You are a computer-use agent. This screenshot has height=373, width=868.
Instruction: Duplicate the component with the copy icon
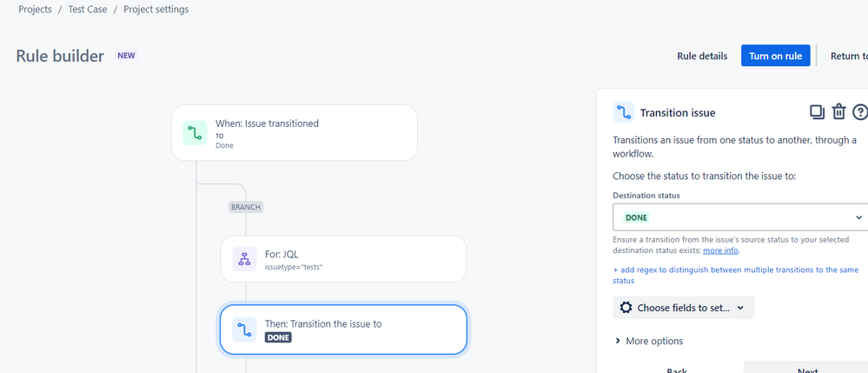pos(817,112)
